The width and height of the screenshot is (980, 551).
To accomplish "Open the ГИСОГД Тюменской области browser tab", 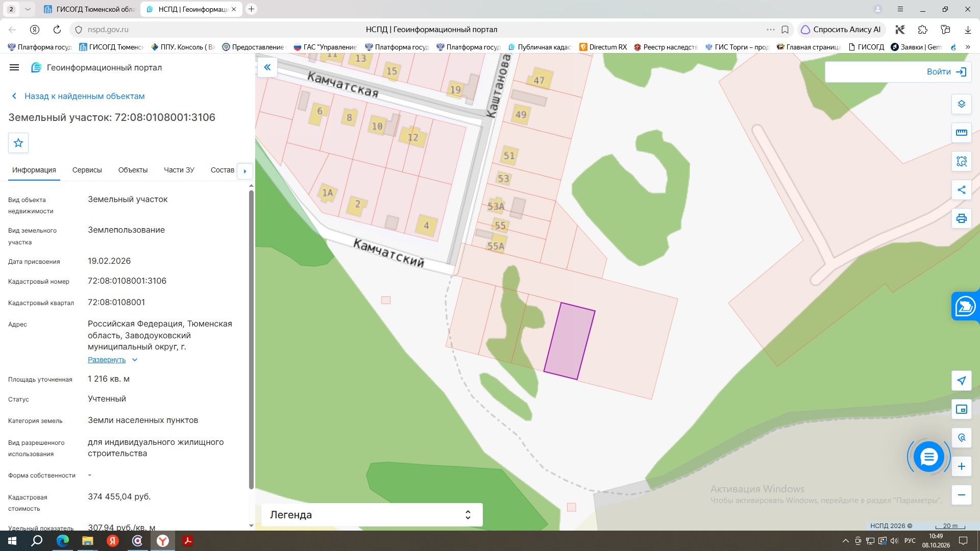I will pos(89,9).
